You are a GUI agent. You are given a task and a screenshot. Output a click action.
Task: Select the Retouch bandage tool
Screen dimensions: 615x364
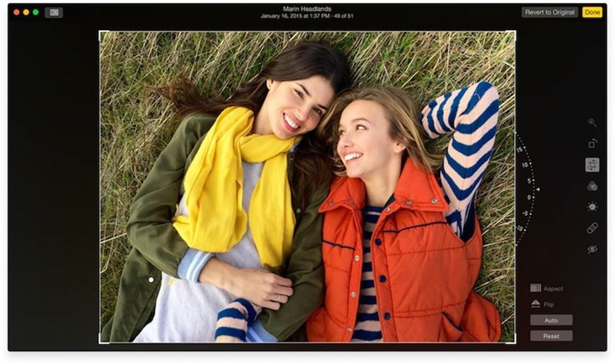tap(592, 228)
